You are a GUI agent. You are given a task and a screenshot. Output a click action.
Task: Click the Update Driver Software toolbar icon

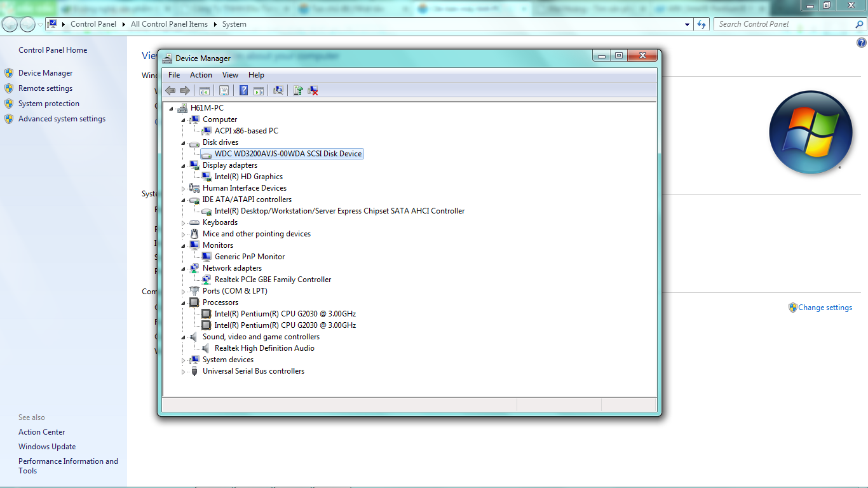click(x=297, y=90)
